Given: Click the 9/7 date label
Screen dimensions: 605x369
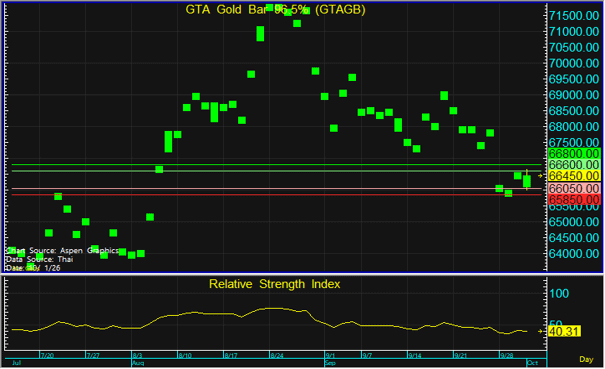Looking at the screenshot, I should (x=367, y=355).
